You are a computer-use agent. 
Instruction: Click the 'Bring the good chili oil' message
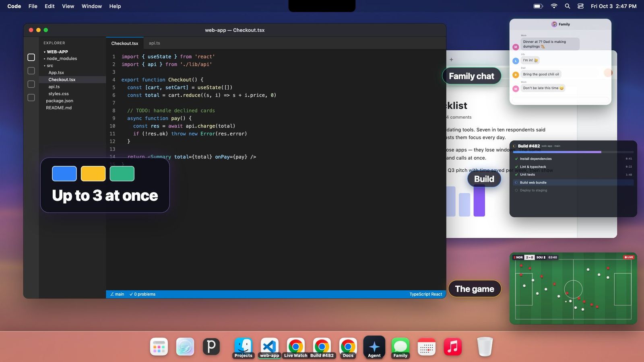click(541, 74)
